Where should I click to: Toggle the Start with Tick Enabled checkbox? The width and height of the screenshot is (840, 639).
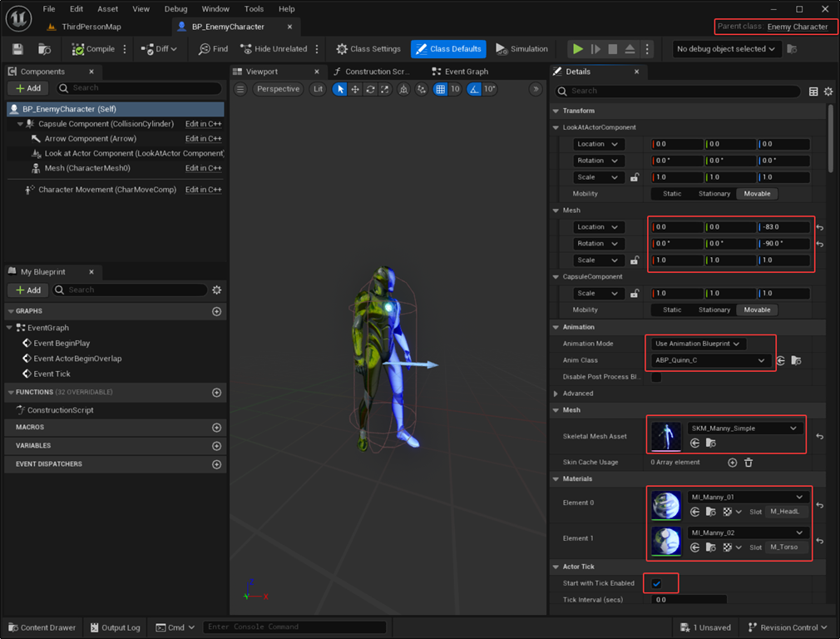point(656,583)
